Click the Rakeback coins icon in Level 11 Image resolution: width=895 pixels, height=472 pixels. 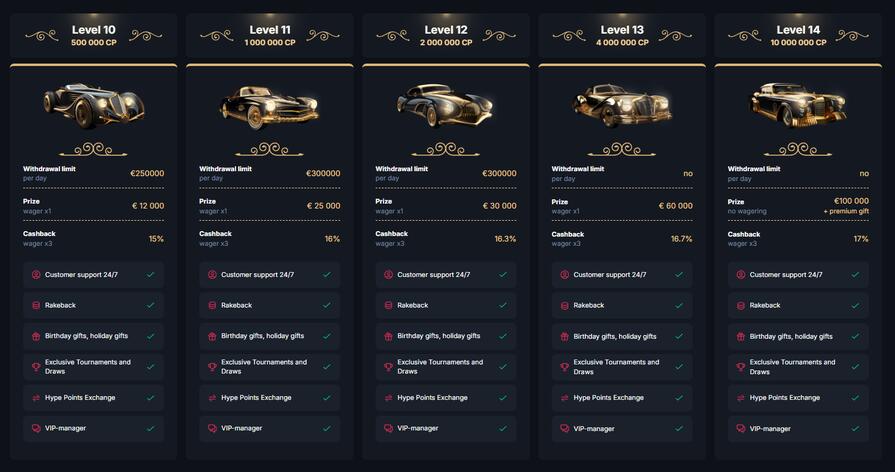point(213,305)
